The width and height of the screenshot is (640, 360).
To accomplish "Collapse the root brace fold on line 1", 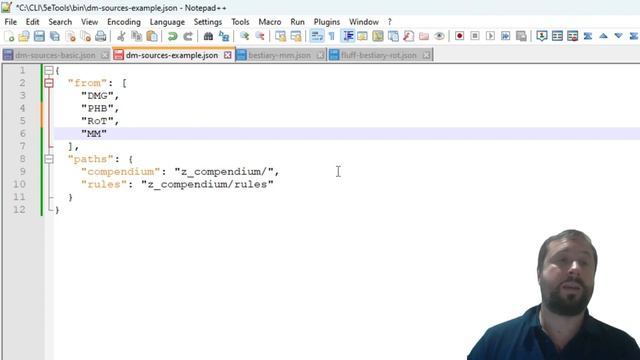I will tap(49, 71).
